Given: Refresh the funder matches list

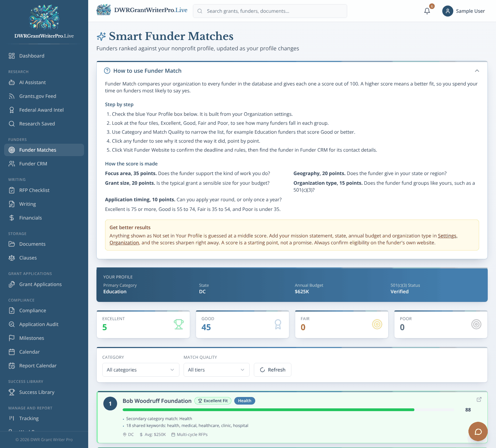Looking at the screenshot, I should (x=272, y=370).
